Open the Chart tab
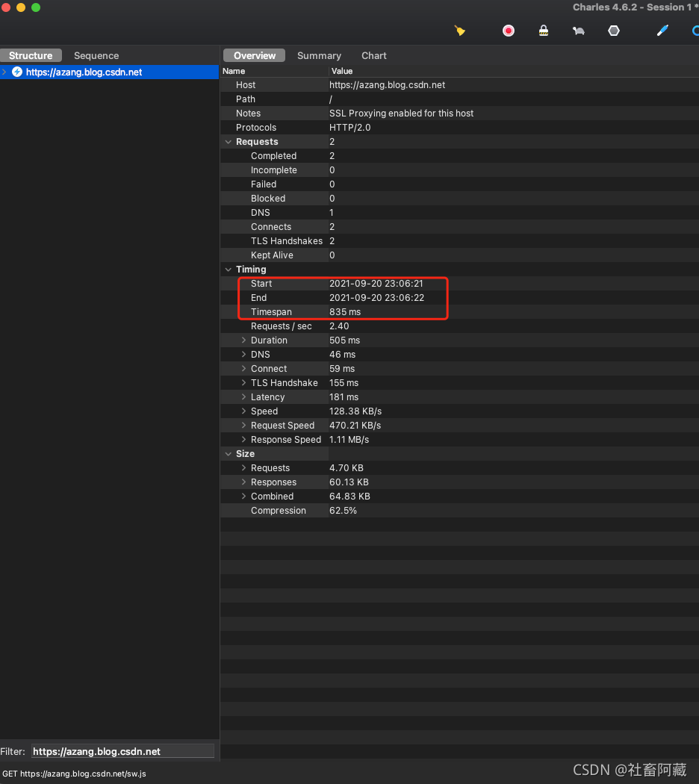 point(374,55)
